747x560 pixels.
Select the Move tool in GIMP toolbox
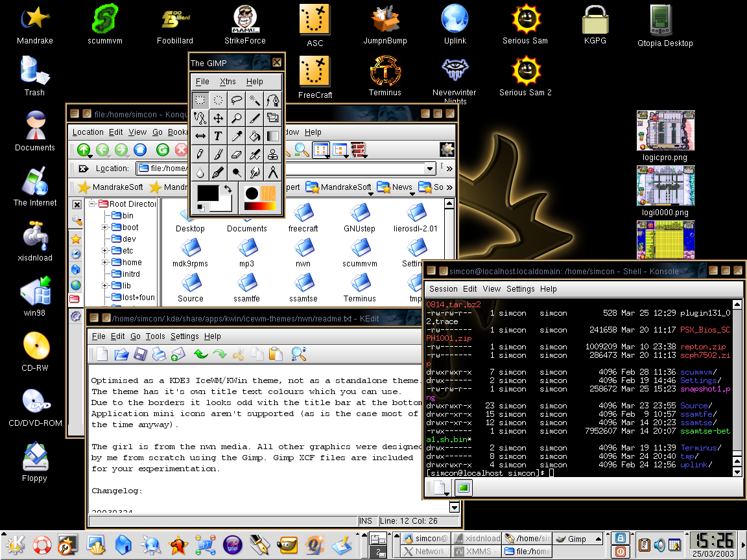coord(218,118)
